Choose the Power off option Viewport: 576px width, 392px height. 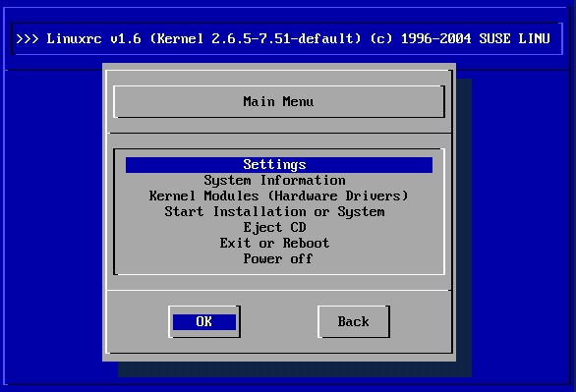coord(278,258)
